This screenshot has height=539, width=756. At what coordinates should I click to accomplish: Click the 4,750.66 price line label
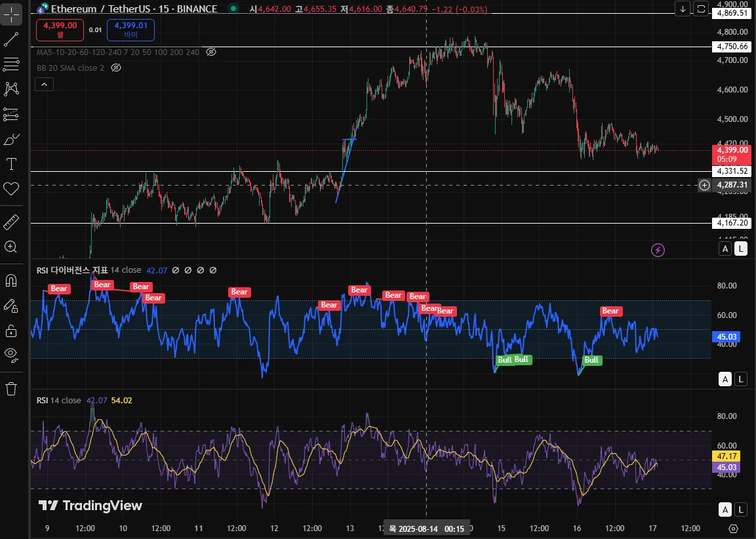(x=732, y=47)
